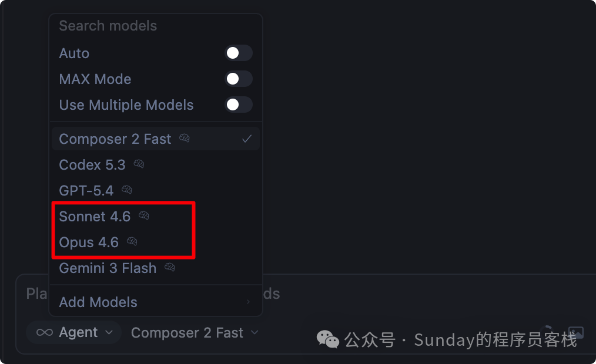This screenshot has height=364, width=596.
Task: Click the brain icon beside GPT-5.4
Action: [x=127, y=190]
